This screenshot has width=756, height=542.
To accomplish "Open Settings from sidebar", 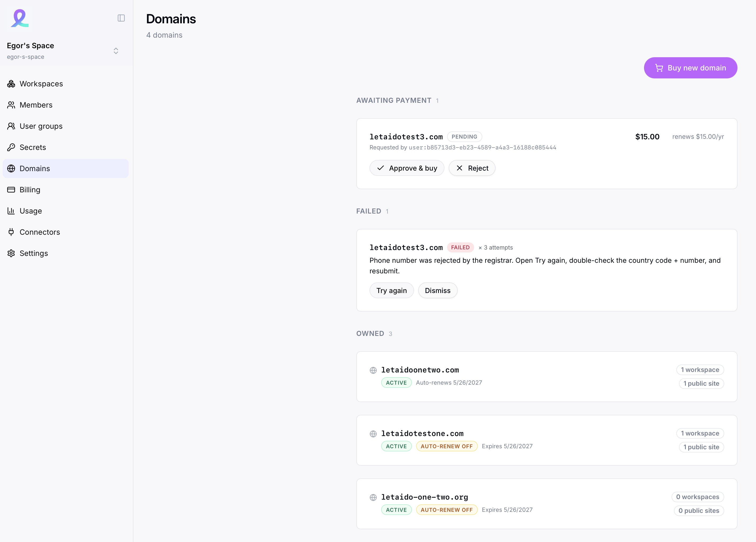I will (66, 253).
